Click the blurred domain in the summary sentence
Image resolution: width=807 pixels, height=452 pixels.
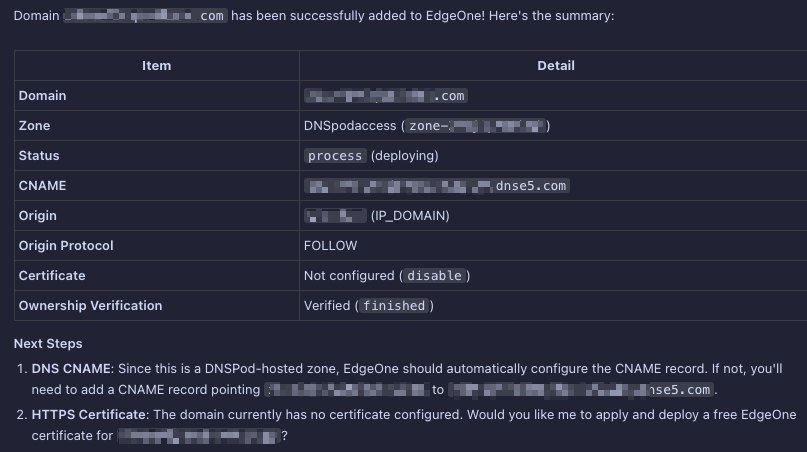(x=146, y=16)
